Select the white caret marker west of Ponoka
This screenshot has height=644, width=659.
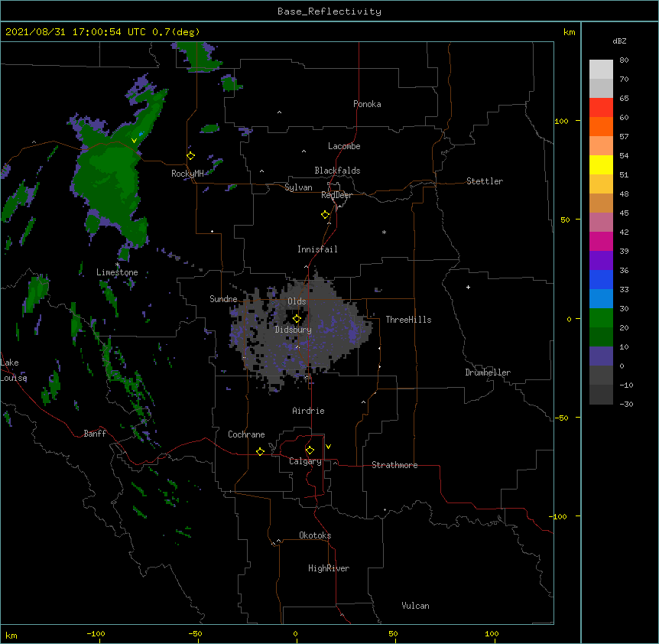pyautogui.click(x=279, y=112)
